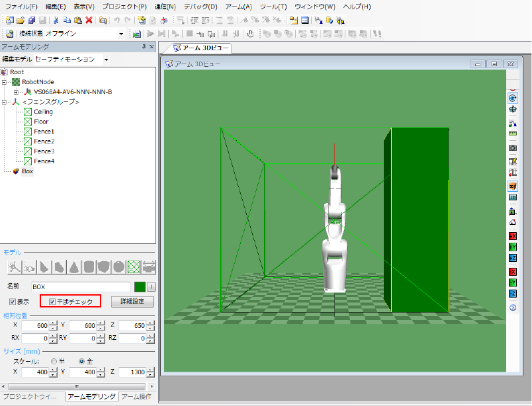Click the red delete X icon in toolbar

89,20
